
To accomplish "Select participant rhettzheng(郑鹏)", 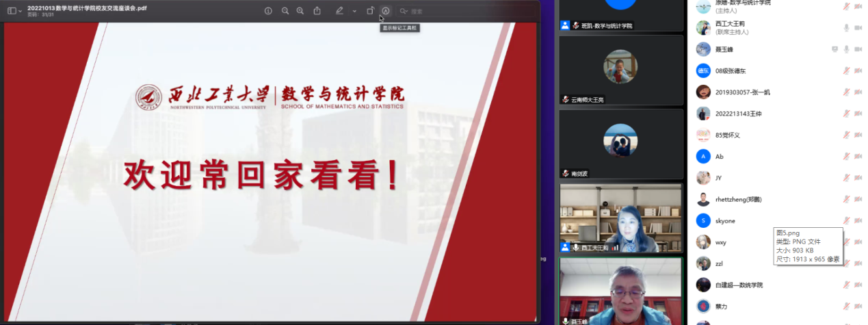I will [778, 199].
